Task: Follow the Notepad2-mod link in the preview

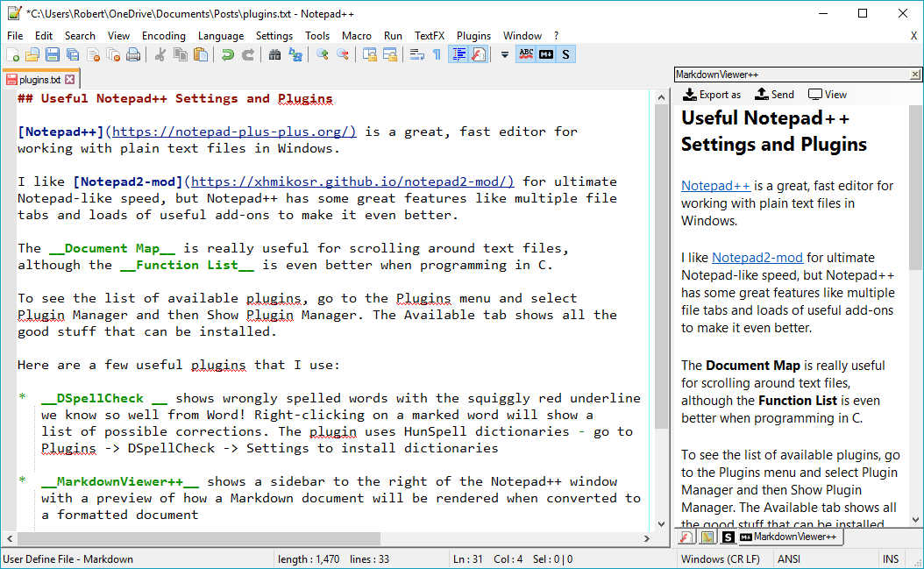Action: tap(757, 258)
